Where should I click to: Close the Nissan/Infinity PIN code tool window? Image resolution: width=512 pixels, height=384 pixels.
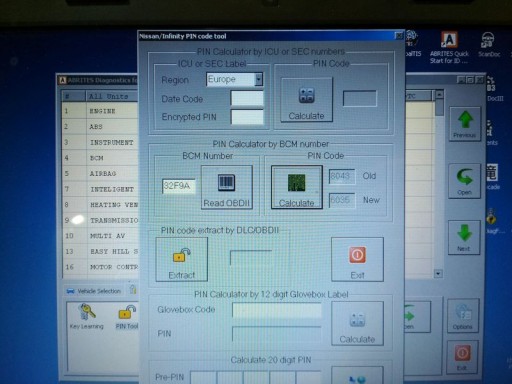[398, 36]
